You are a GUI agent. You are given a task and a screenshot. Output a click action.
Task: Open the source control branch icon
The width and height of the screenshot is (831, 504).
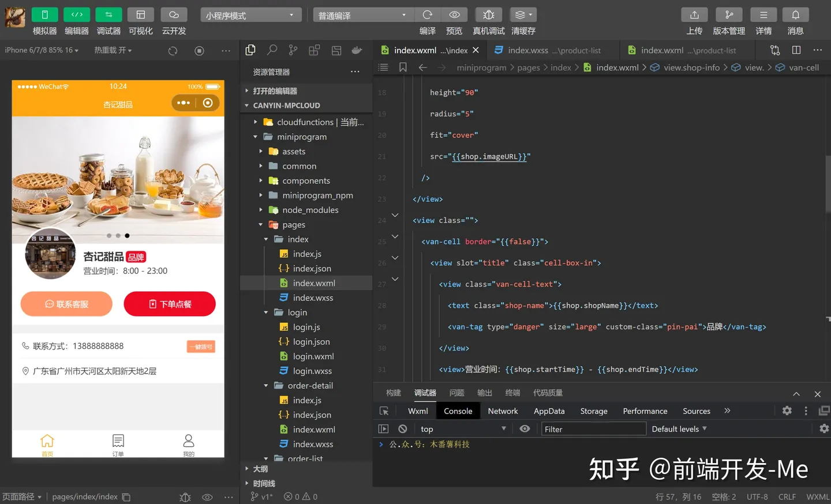(x=293, y=50)
